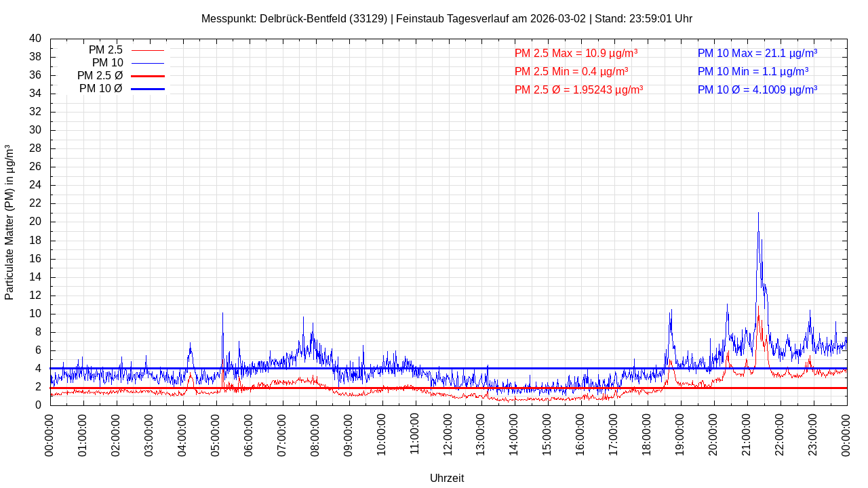868x488 pixels.
Task: Click the thick blue PM 10 Ø legend line
Action: click(x=147, y=89)
